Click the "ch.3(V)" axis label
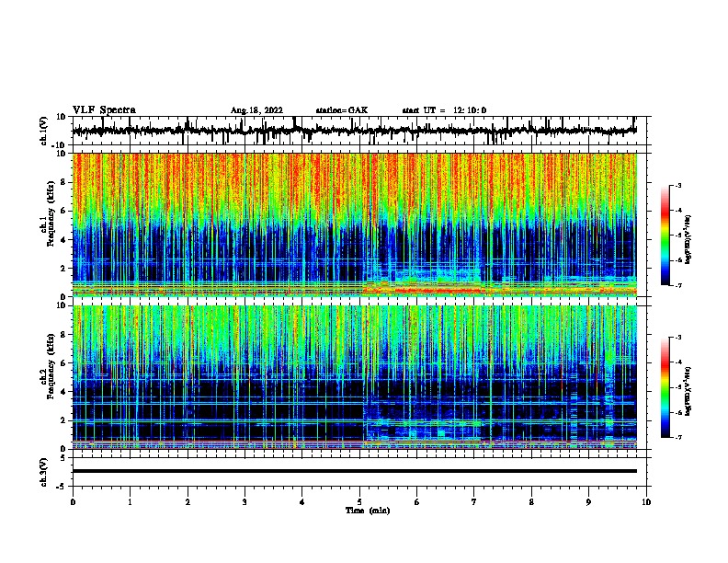 44,472
